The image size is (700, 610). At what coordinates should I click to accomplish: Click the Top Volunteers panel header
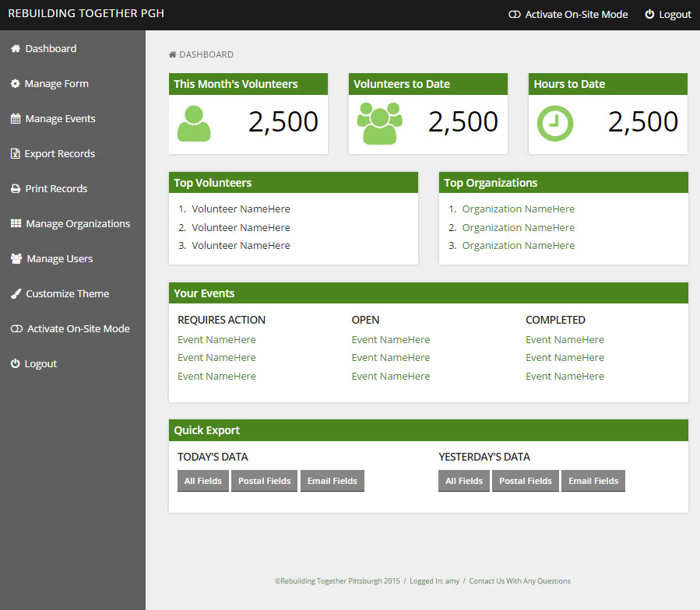(294, 183)
